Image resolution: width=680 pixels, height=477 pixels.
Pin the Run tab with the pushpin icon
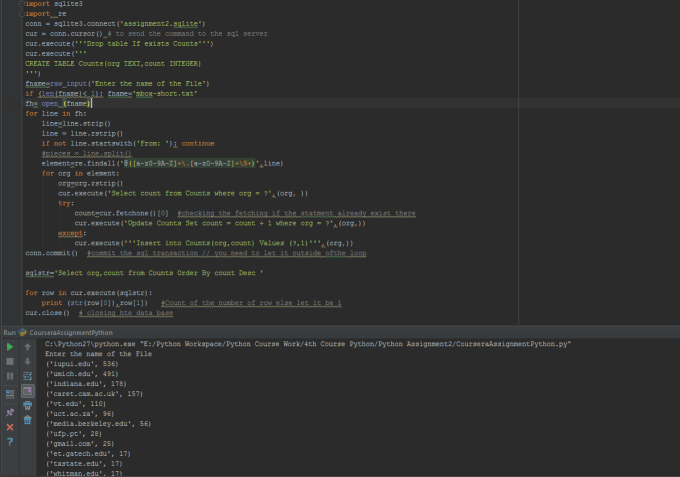tap(10, 412)
